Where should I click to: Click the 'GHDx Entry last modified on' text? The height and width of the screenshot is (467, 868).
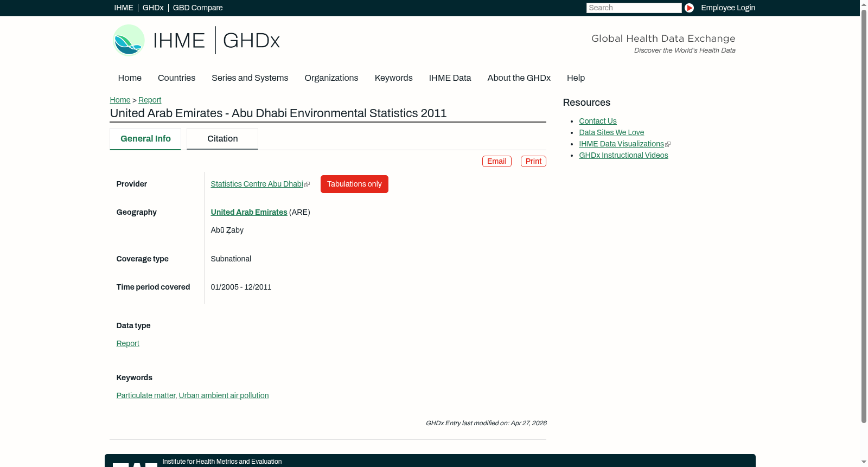486,423
